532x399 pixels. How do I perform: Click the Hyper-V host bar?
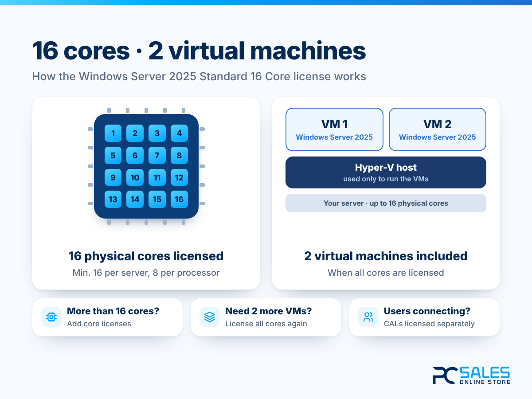pyautogui.click(x=386, y=172)
